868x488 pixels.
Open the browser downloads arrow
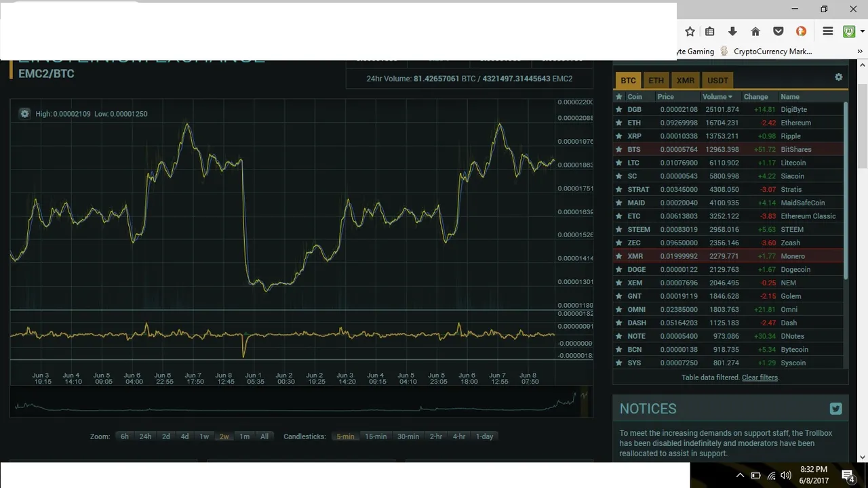click(x=732, y=31)
